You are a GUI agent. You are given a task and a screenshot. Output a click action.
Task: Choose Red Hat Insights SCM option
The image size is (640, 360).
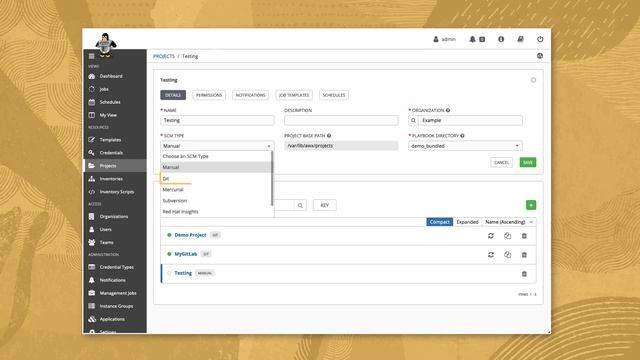216,211
